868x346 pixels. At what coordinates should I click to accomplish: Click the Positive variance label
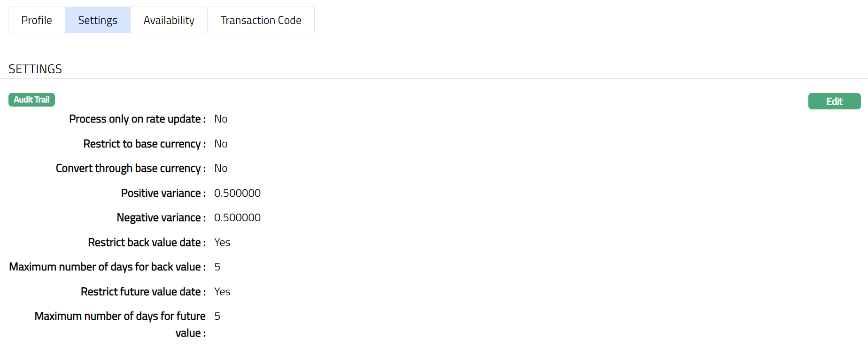(x=163, y=193)
